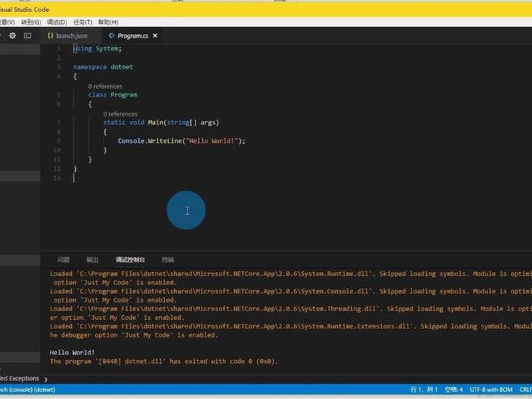Click line number 9 in the editor gutter

59,141
